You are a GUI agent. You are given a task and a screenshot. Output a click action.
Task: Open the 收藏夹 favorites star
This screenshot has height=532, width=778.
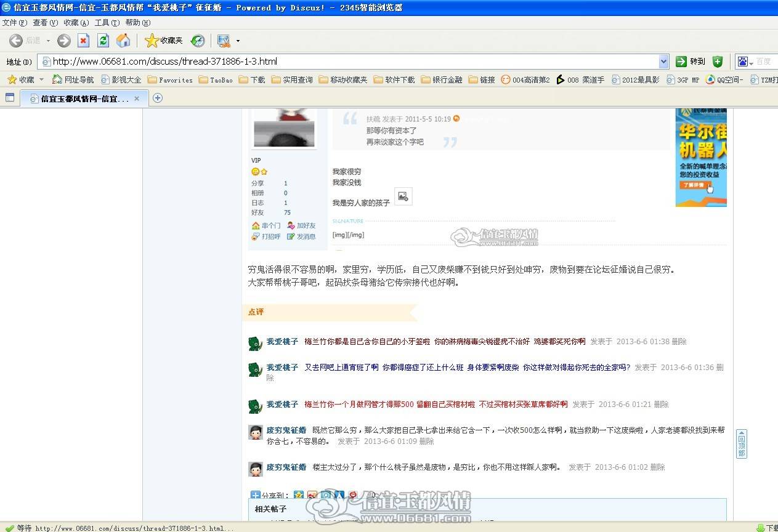click(164, 41)
